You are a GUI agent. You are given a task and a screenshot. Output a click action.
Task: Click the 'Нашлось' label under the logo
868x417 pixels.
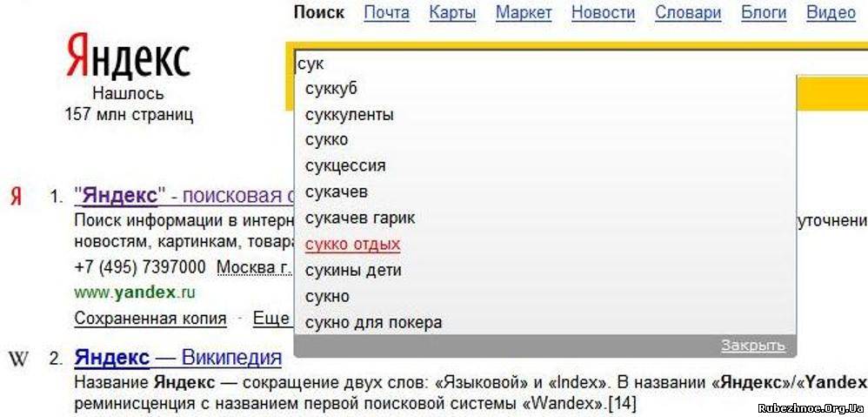point(129,93)
